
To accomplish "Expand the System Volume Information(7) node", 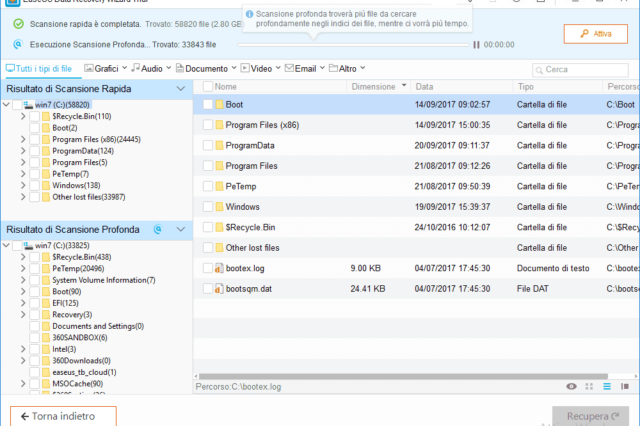I will tap(23, 280).
